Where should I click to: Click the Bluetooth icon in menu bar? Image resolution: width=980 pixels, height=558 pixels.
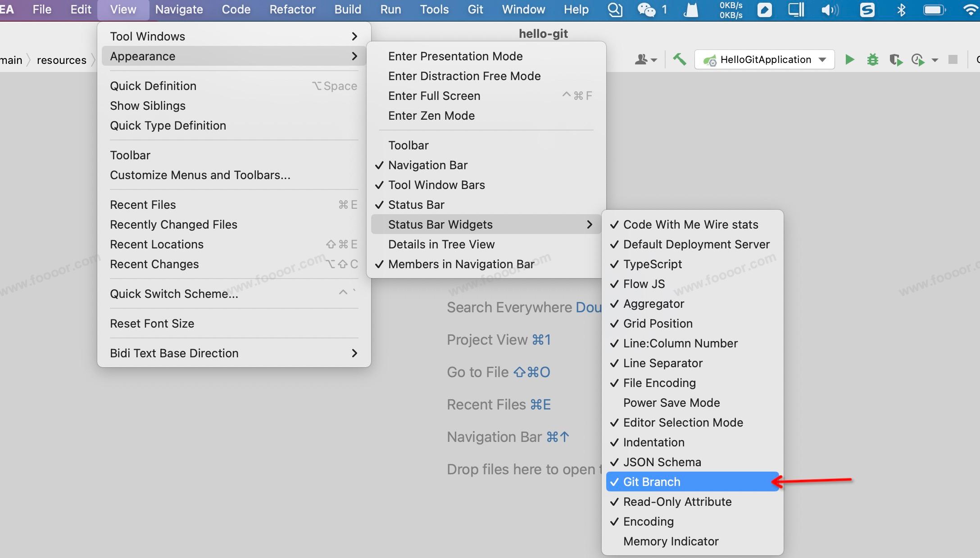[x=901, y=9]
